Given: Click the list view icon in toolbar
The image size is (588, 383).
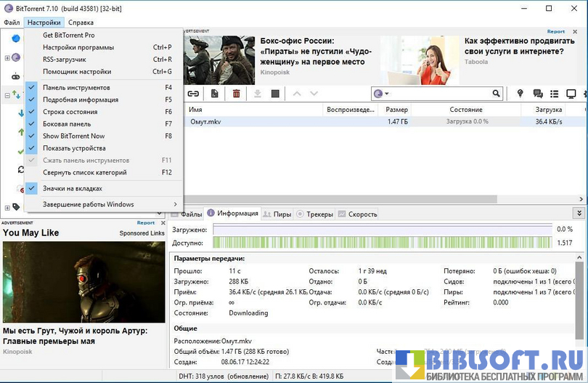Looking at the screenshot, I should tap(555, 94).
